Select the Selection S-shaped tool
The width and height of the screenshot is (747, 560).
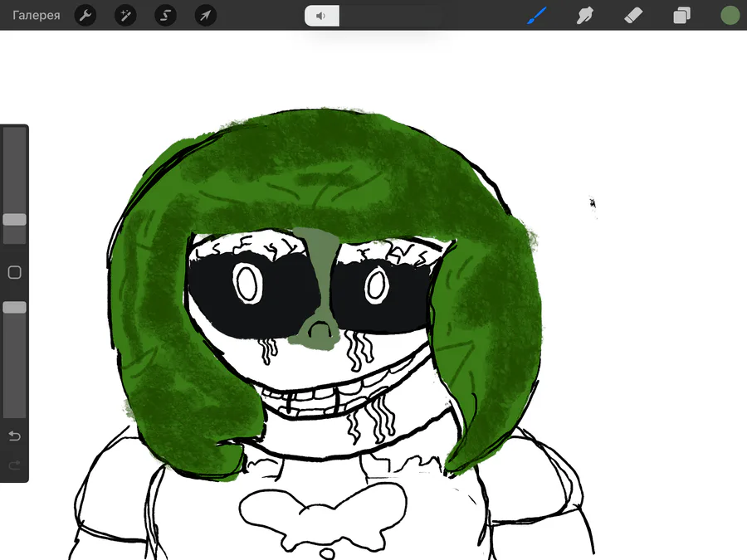click(x=166, y=16)
